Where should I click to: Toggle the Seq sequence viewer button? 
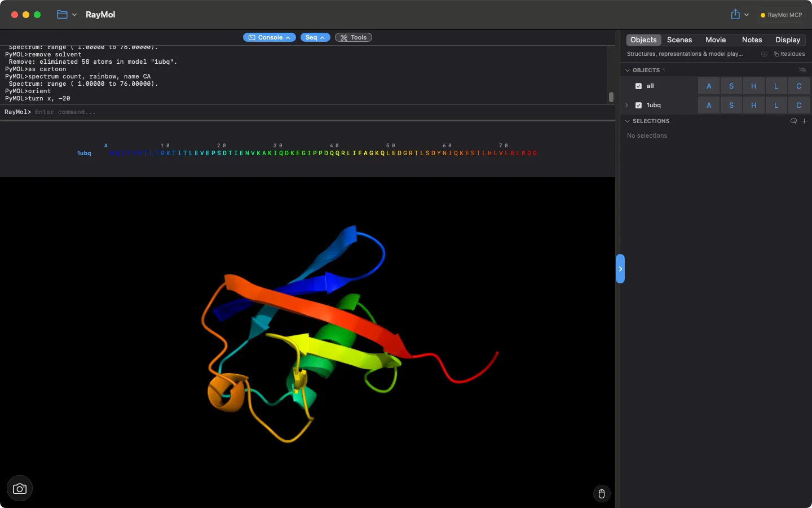315,37
